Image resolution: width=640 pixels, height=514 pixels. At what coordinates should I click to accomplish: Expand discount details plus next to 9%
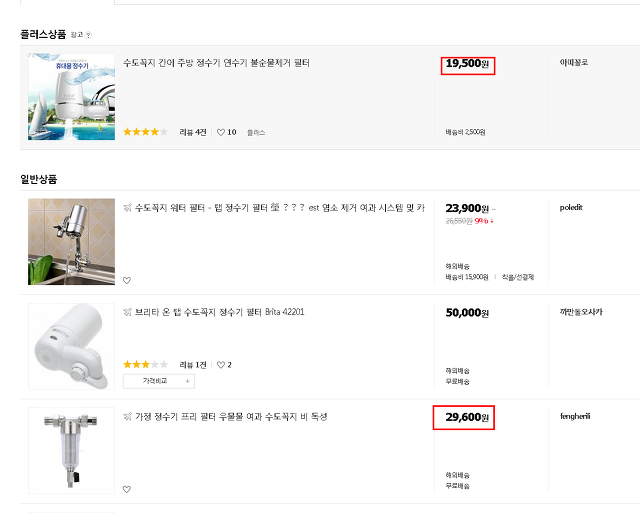[492, 221]
